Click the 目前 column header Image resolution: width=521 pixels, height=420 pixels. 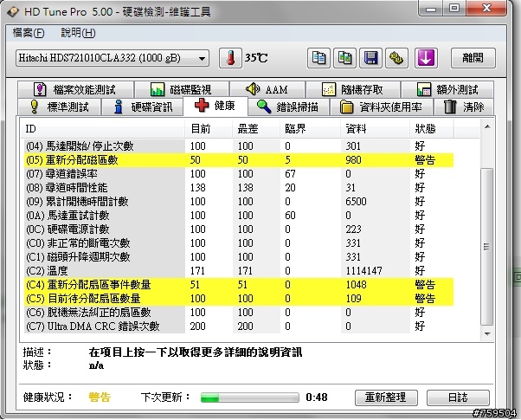point(209,129)
